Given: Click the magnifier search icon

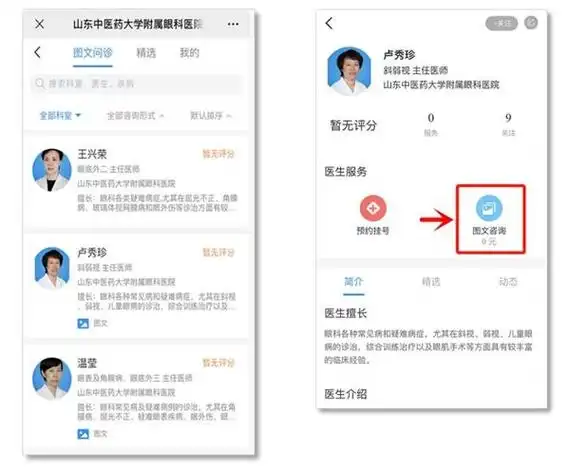Looking at the screenshot, I should tap(40, 84).
